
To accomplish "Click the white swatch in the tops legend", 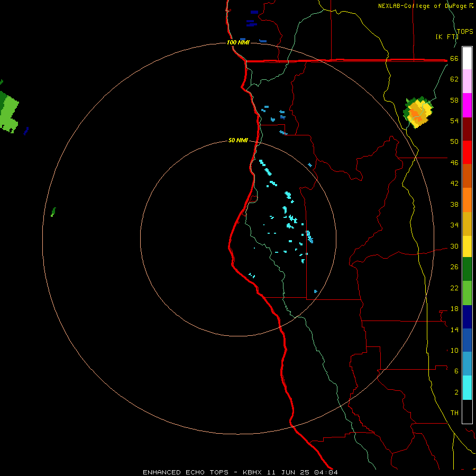I will 467,58.
